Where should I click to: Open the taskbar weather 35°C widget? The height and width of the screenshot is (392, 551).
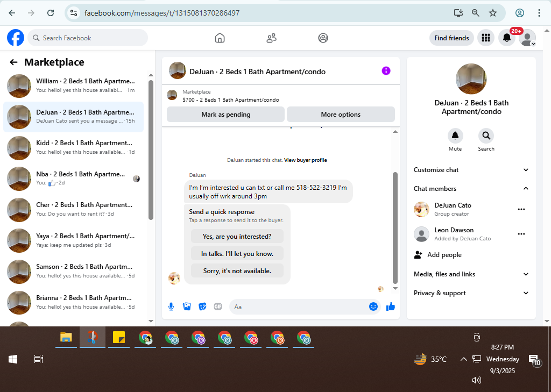[x=430, y=359]
